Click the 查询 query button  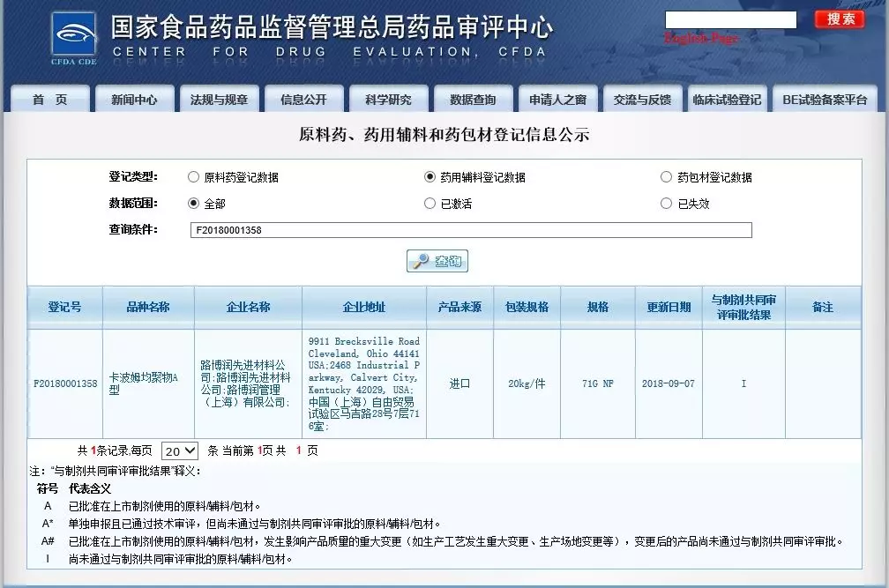(x=437, y=261)
